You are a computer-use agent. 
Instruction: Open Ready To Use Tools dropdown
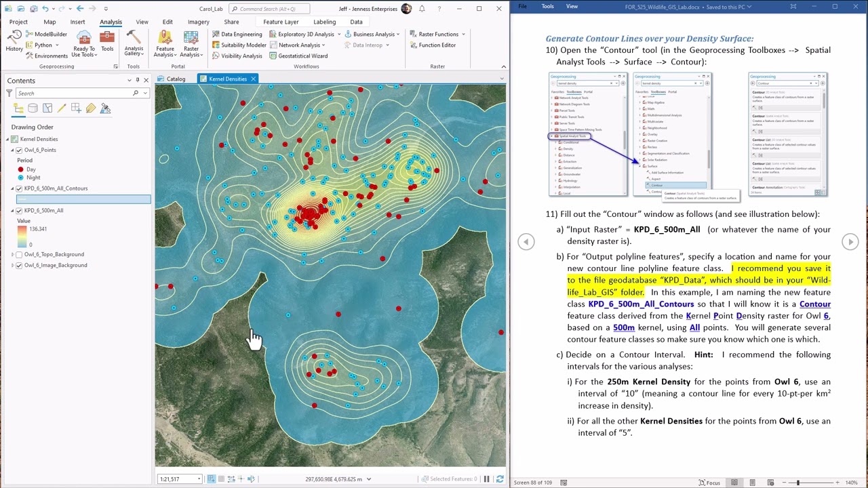coord(84,45)
